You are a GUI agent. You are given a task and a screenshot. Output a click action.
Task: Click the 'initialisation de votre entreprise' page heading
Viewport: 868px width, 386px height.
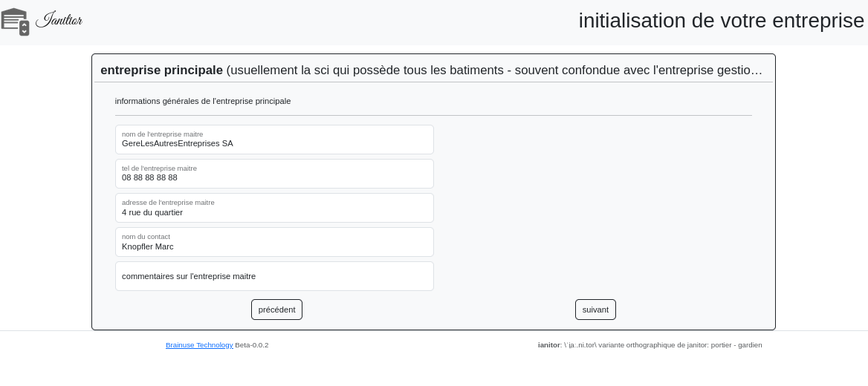[x=721, y=21]
